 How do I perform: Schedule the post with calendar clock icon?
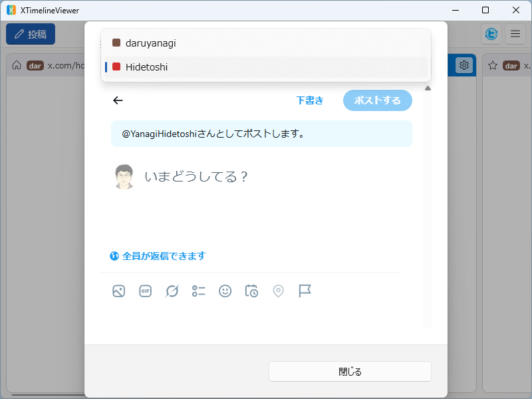coord(251,291)
